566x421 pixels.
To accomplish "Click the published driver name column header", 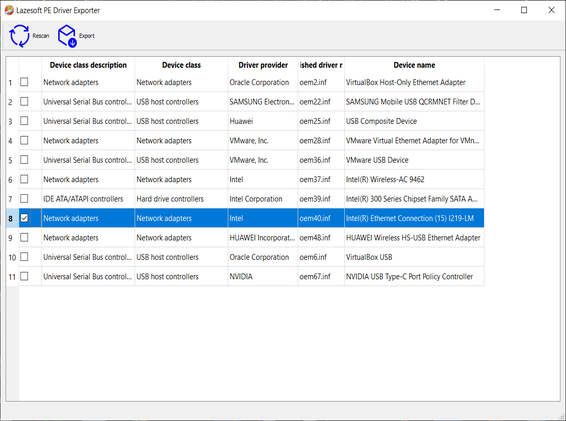I will click(x=321, y=65).
